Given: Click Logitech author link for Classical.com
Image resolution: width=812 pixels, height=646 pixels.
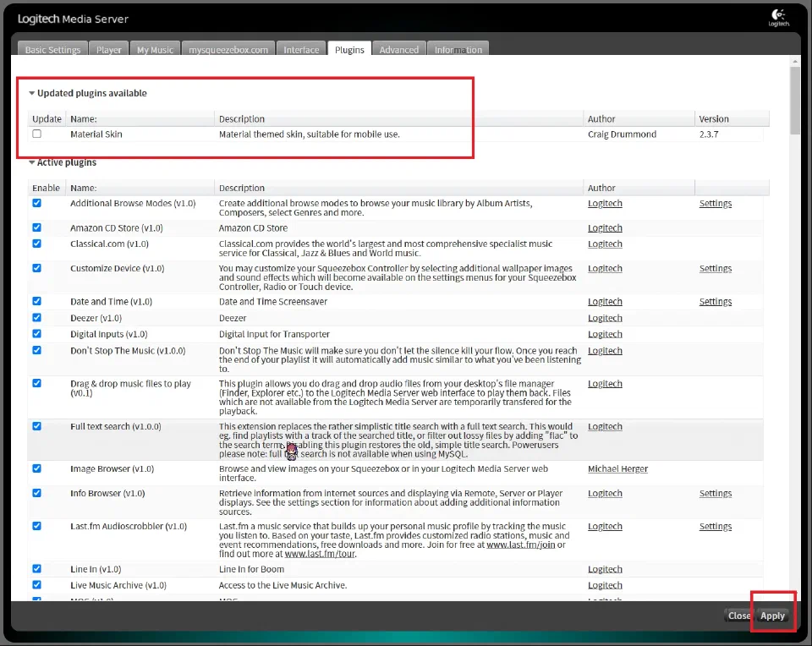Looking at the screenshot, I should click(605, 244).
